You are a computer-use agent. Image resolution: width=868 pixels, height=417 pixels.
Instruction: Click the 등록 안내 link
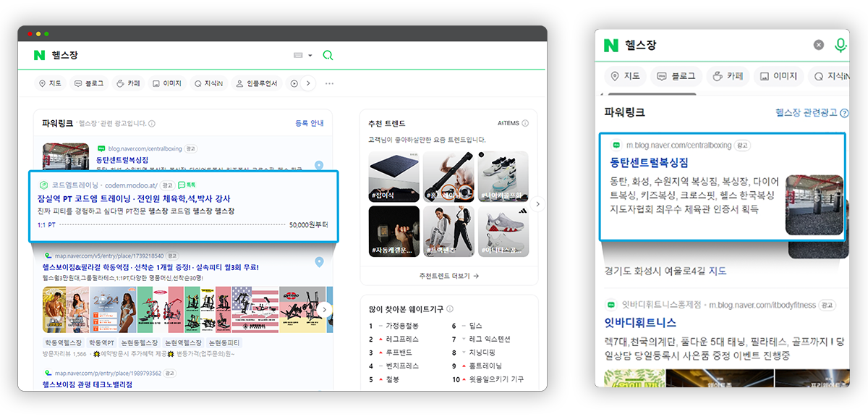[310, 123]
